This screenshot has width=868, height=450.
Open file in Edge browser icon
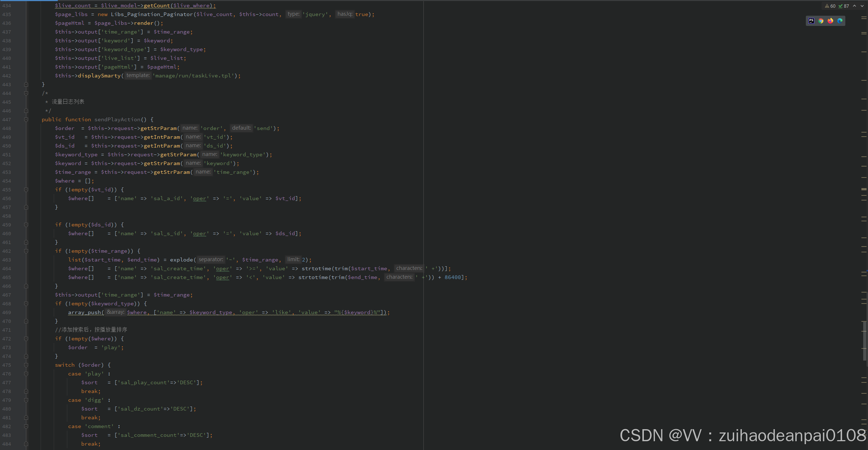coord(840,21)
